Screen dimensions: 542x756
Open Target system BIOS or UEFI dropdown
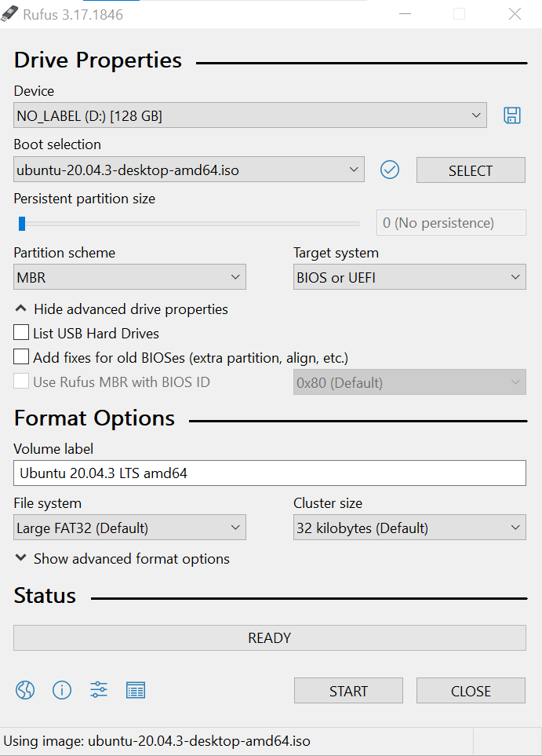pos(409,277)
